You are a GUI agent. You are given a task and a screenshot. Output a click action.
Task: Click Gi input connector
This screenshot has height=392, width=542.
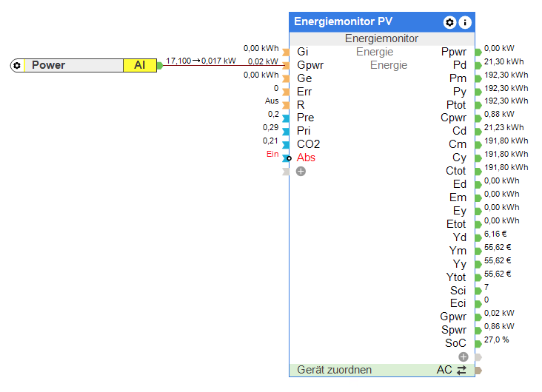click(286, 53)
